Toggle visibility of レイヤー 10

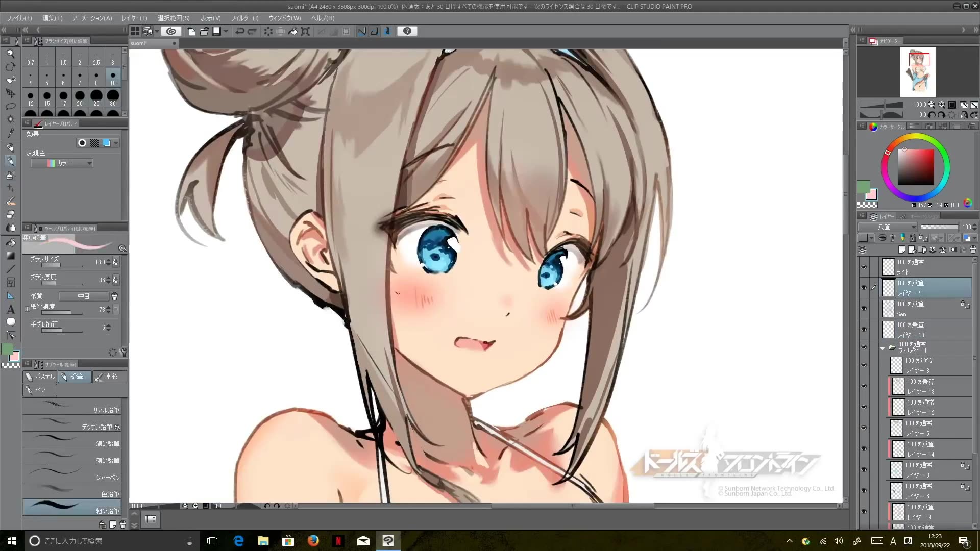click(864, 330)
